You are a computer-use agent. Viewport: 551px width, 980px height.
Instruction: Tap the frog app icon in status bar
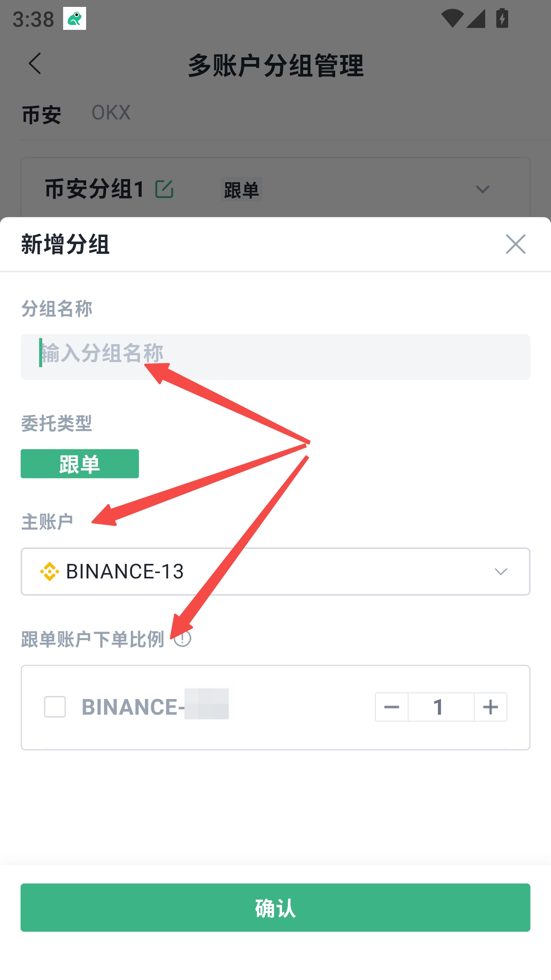tap(75, 18)
